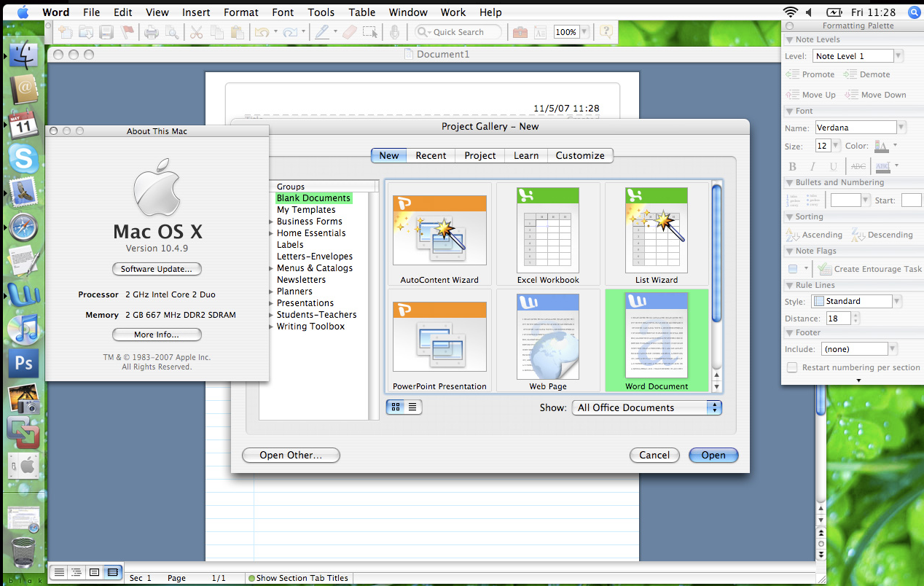Click the font Color swatch
The width and height of the screenshot is (924, 586).
[x=882, y=146]
